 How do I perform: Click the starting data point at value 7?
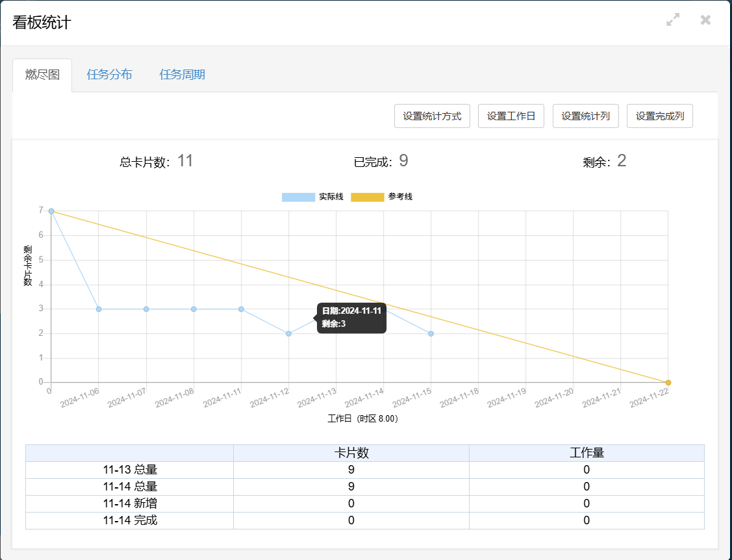click(51, 211)
